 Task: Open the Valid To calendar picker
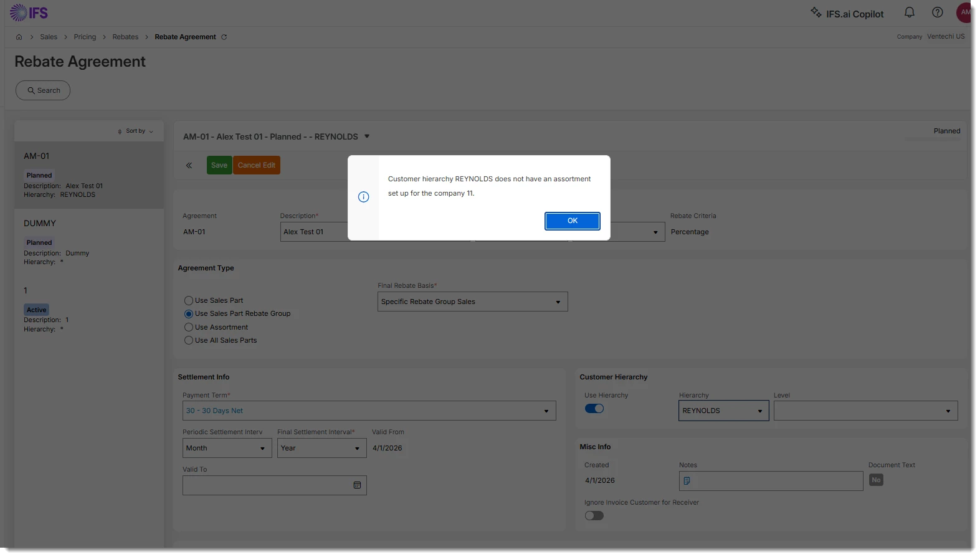pos(357,485)
